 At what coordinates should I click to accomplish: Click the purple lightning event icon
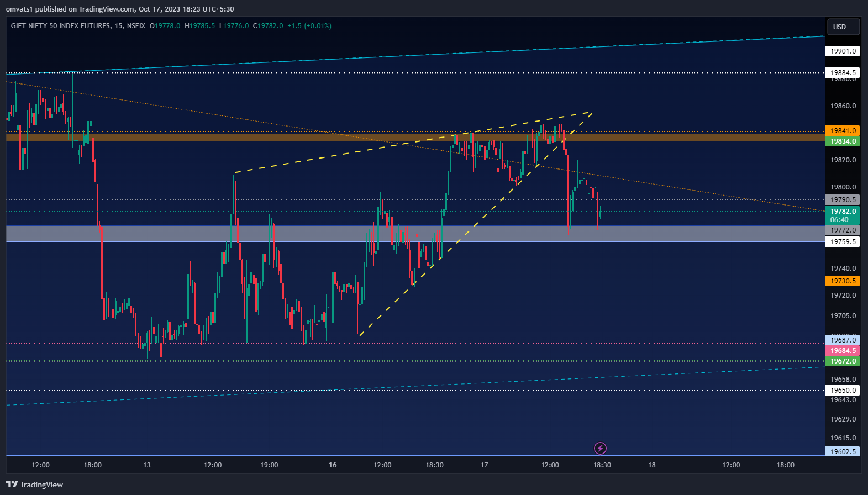pos(600,448)
